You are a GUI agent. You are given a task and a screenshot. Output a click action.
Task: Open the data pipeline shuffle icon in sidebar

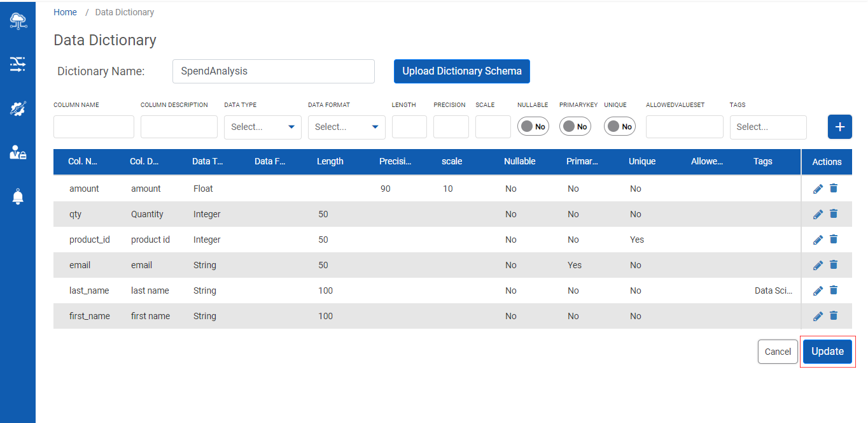pos(18,64)
